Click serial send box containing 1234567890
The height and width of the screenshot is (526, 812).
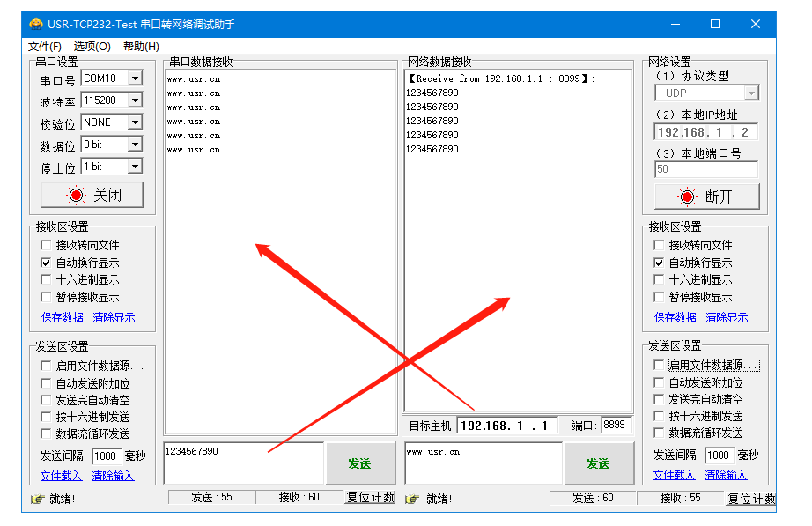(244, 463)
